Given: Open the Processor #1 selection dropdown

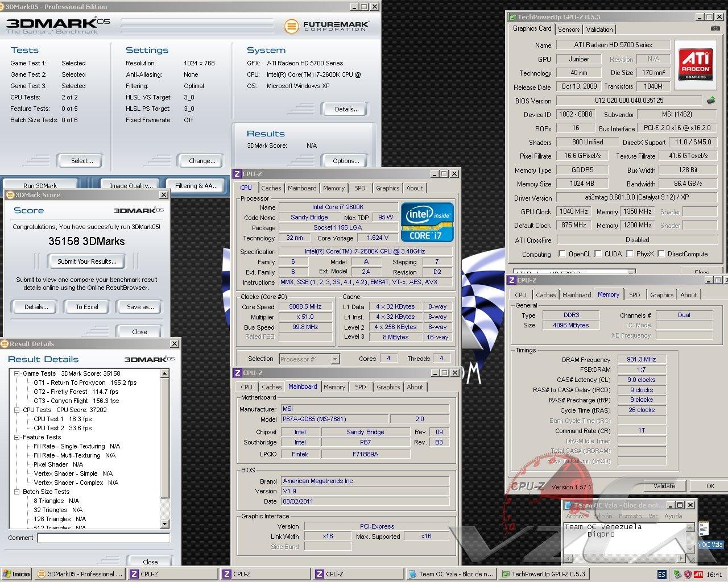Looking at the screenshot, I should click(335, 359).
